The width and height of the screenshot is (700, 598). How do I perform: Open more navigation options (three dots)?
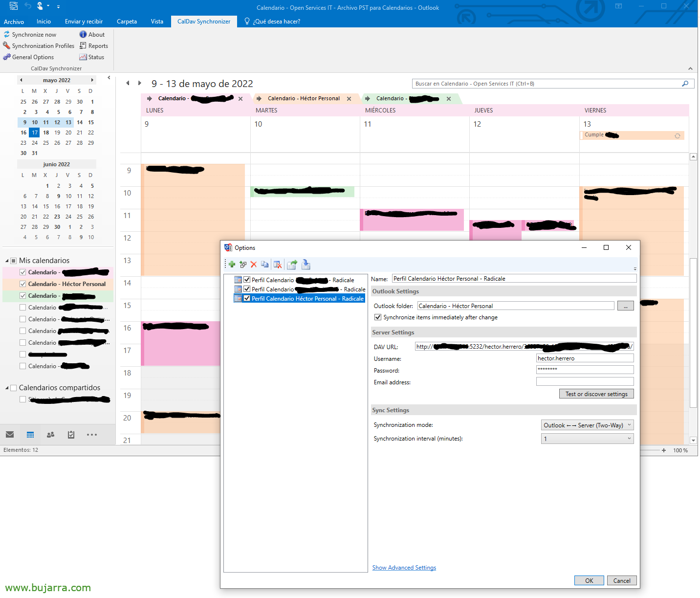coord(92,435)
